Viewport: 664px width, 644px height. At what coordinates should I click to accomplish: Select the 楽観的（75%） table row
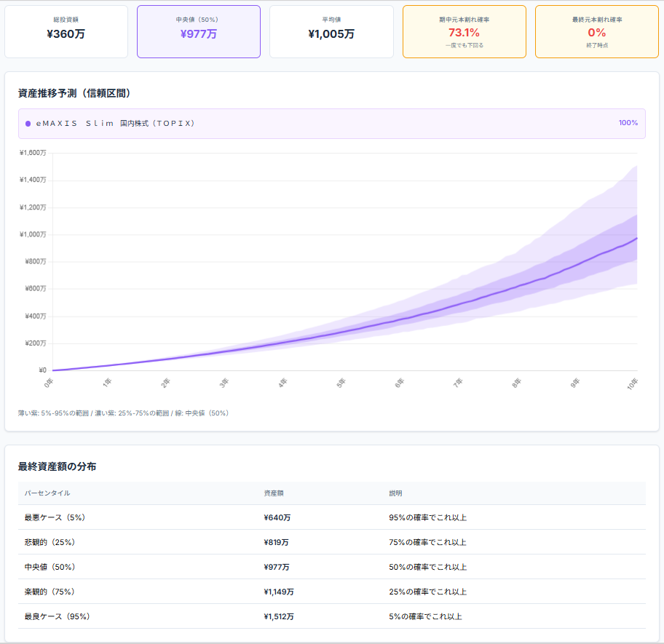click(331, 592)
